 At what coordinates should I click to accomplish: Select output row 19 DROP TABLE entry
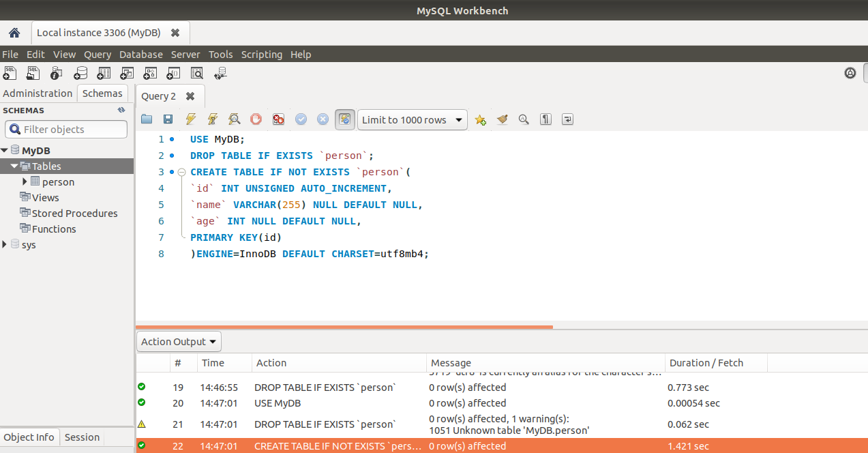(502, 388)
